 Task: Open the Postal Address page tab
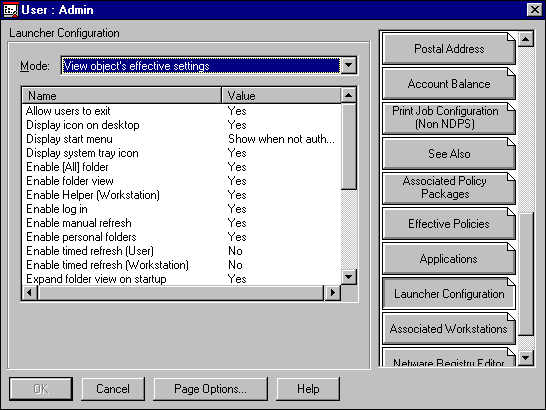pos(449,49)
